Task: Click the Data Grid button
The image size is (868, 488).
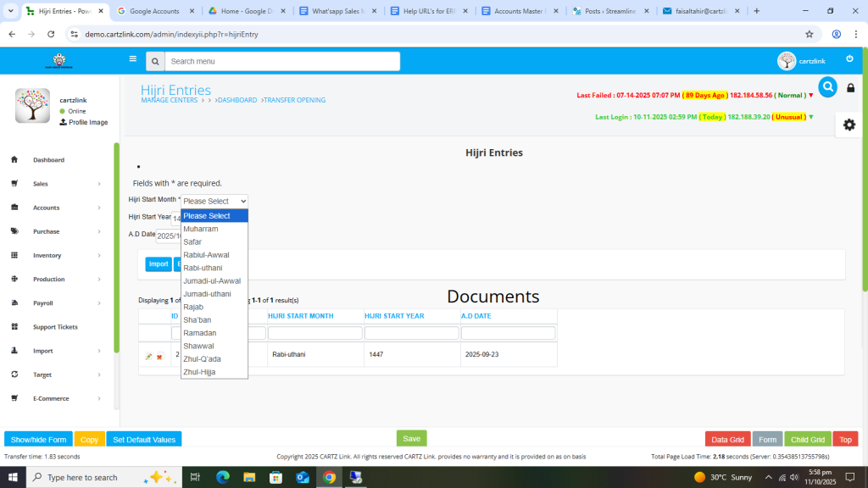Action: pos(727,440)
